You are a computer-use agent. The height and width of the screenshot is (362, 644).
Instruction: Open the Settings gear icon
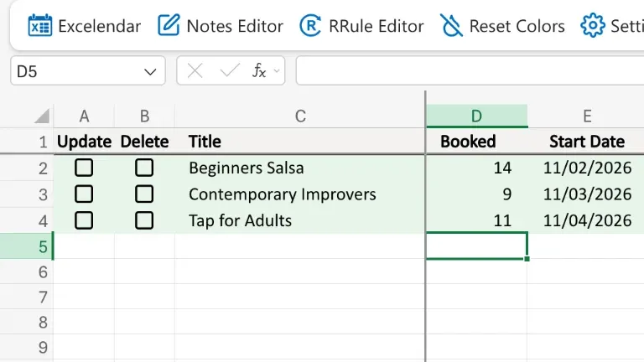[593, 25]
